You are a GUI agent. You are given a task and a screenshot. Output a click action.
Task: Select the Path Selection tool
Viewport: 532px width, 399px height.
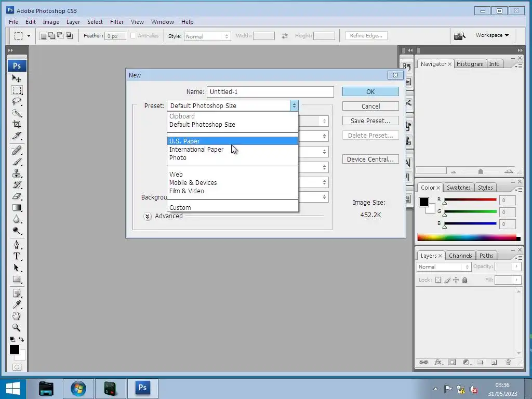16,268
